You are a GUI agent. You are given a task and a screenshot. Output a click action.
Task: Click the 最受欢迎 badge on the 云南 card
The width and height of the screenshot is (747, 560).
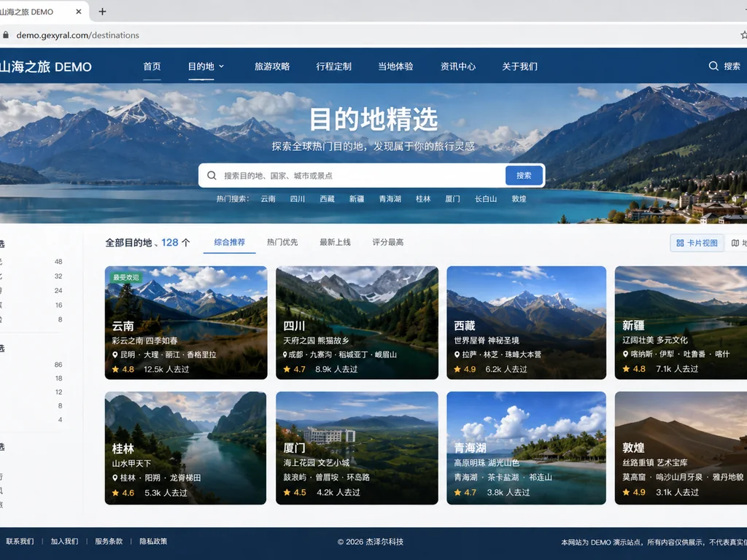coord(125,277)
